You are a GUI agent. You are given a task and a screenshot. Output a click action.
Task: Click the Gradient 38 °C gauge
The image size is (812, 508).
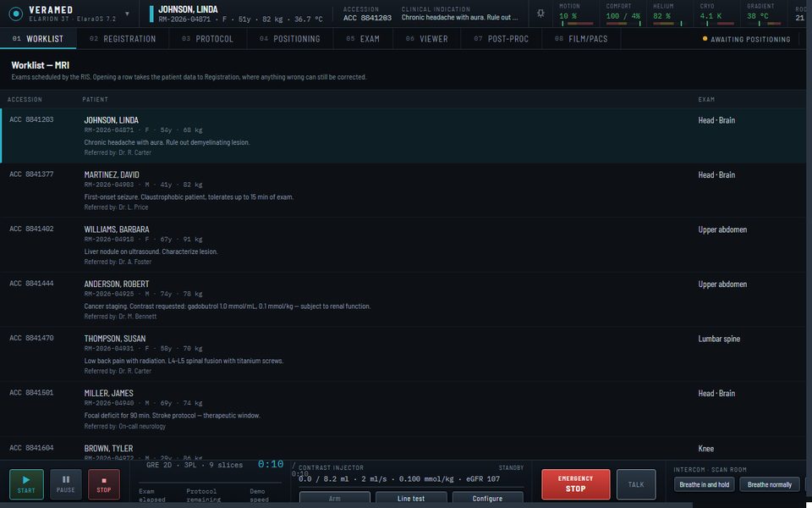[x=763, y=14]
